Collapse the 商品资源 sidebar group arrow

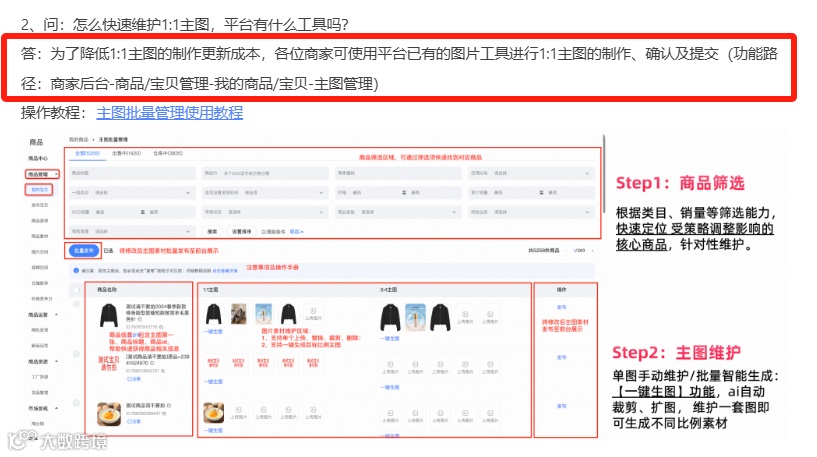click(56, 361)
